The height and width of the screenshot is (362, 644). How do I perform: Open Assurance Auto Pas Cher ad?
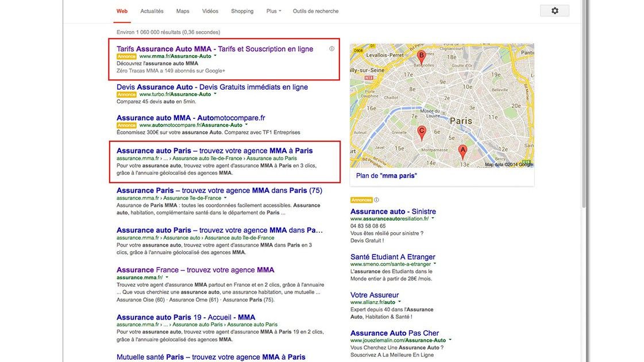tap(395, 333)
